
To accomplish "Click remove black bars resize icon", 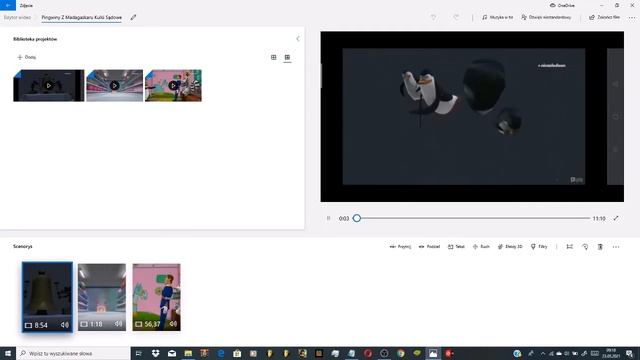I will click(x=570, y=247).
